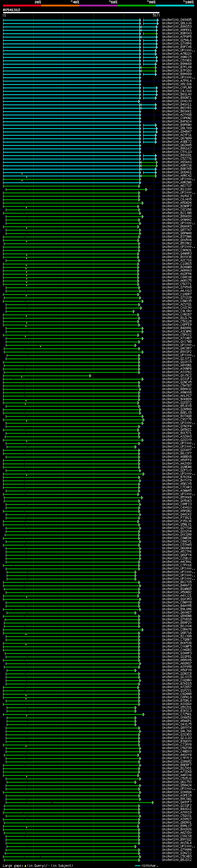Click the UniRef100_B6SL40 label
Viewport: 197px width, 868px height.
tap(177, 94)
